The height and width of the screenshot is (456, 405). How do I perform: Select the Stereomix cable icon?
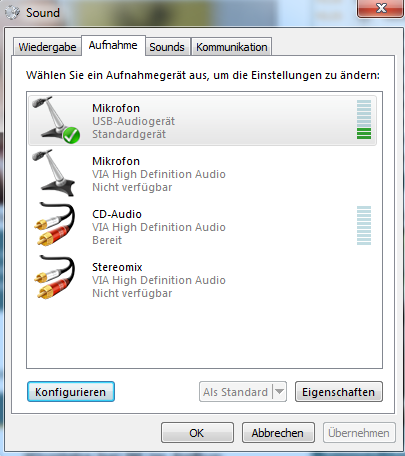click(x=55, y=277)
